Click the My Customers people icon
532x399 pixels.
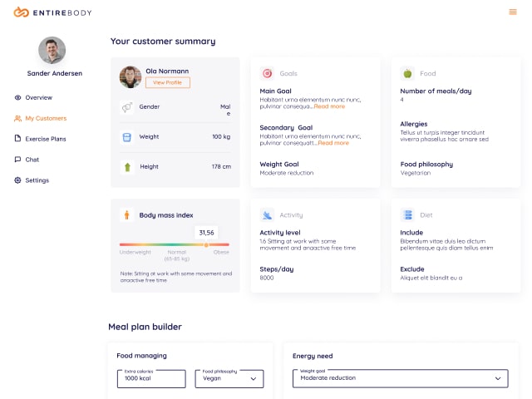coord(17,118)
